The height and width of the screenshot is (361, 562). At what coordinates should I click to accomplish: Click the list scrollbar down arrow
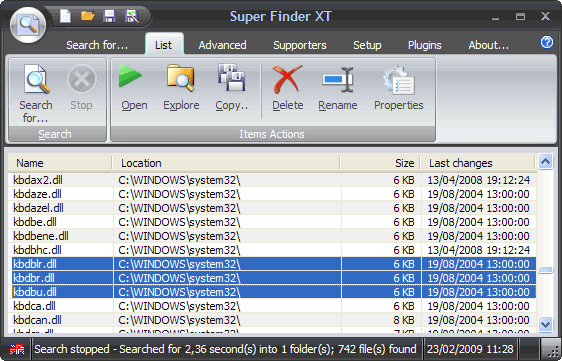pos(546,324)
